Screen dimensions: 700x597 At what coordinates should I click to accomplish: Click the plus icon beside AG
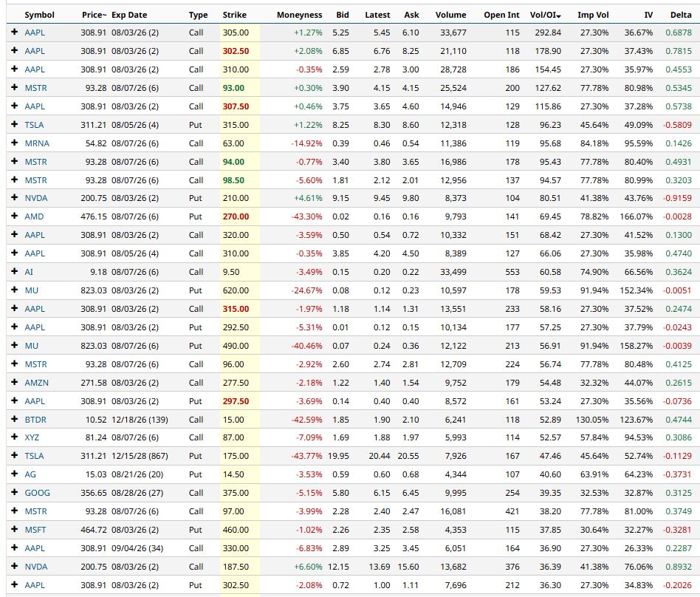point(14,474)
